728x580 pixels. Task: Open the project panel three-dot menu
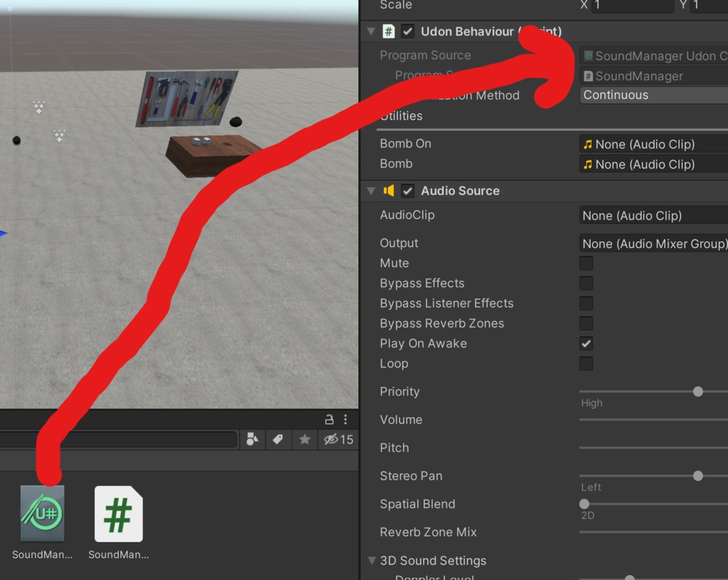tap(346, 419)
